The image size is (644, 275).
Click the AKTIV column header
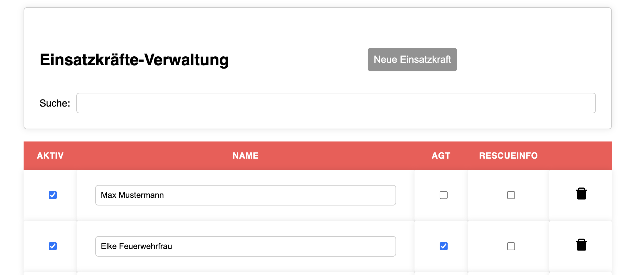[50, 156]
